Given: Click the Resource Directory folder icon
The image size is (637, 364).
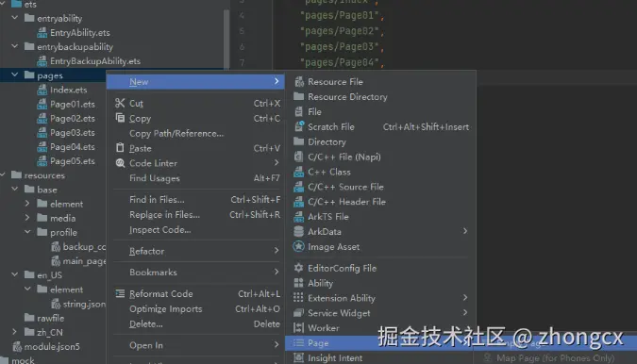Looking at the screenshot, I should click(x=299, y=96).
